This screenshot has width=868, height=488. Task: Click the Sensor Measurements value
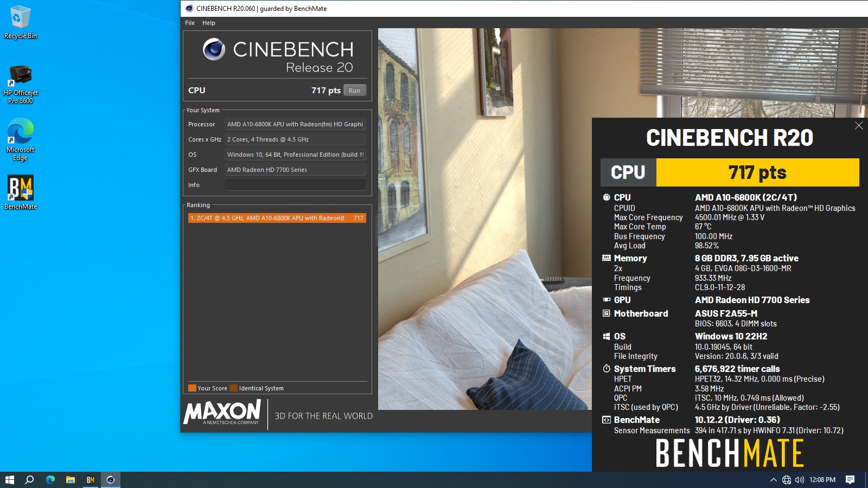point(769,431)
